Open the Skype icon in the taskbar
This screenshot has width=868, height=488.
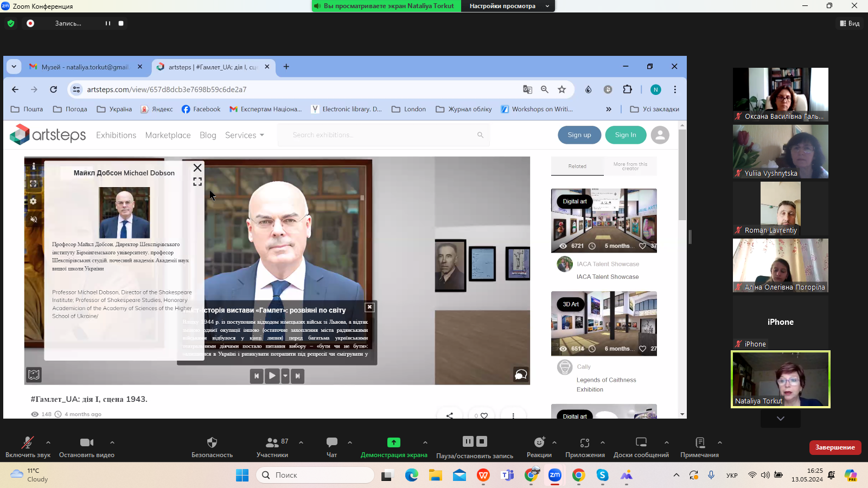pos(602,475)
